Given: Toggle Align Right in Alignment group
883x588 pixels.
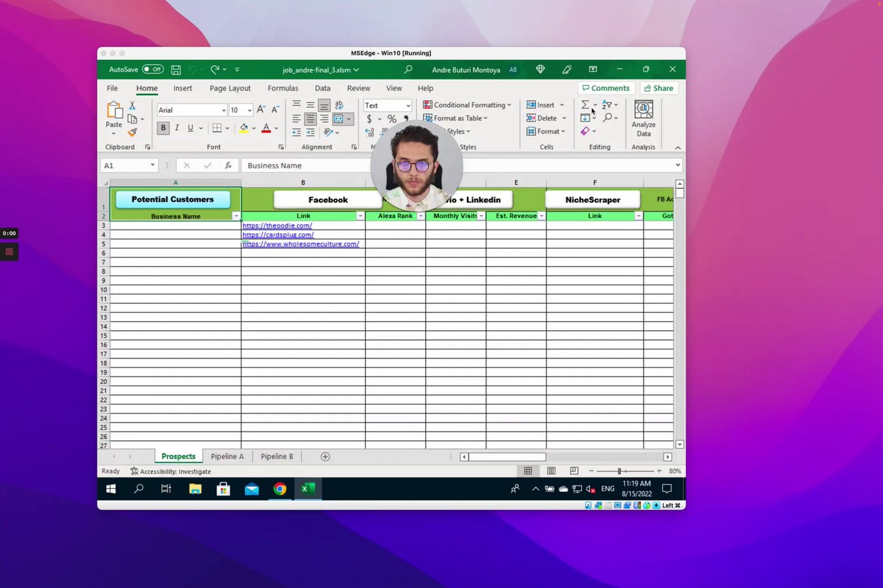Looking at the screenshot, I should pyautogui.click(x=324, y=119).
